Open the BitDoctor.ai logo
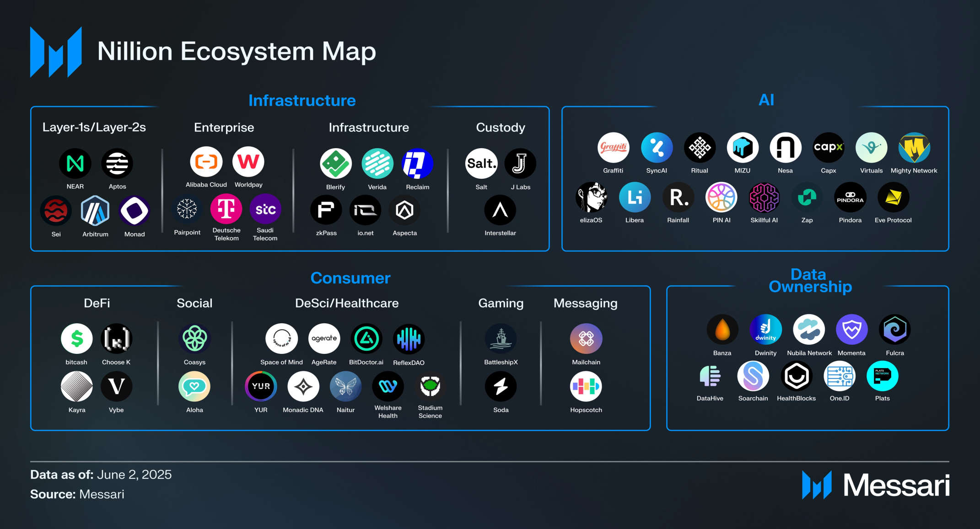The image size is (980, 529). tap(366, 339)
